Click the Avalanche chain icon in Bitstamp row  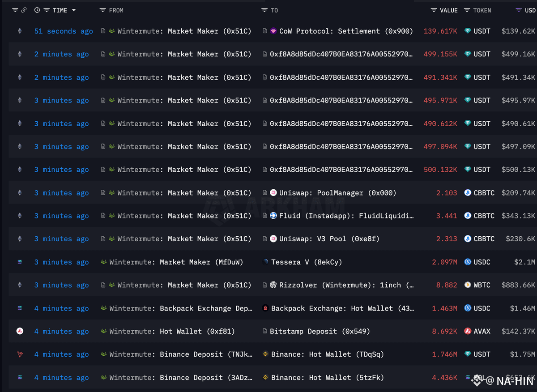click(20, 331)
